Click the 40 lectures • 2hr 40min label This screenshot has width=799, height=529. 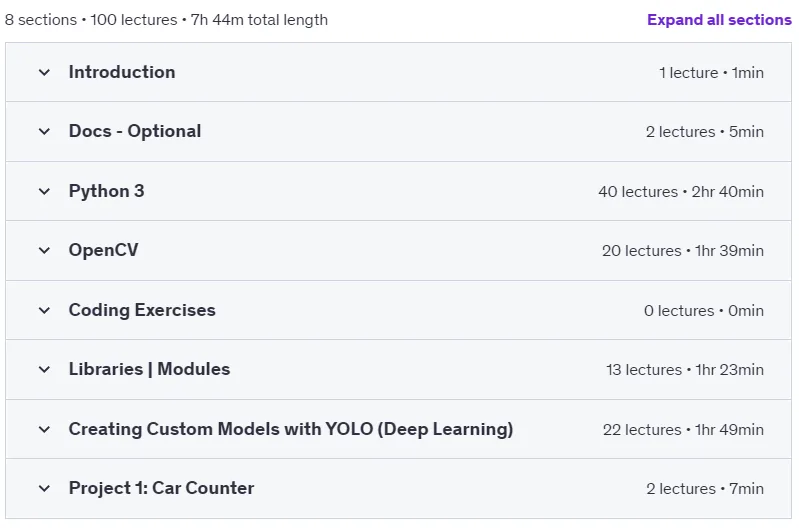click(681, 192)
